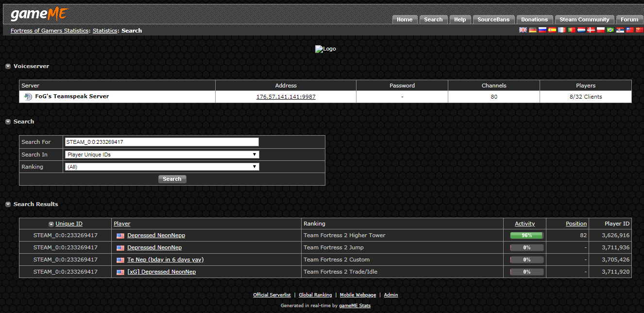Collapse the Search Results section

pos(8,205)
